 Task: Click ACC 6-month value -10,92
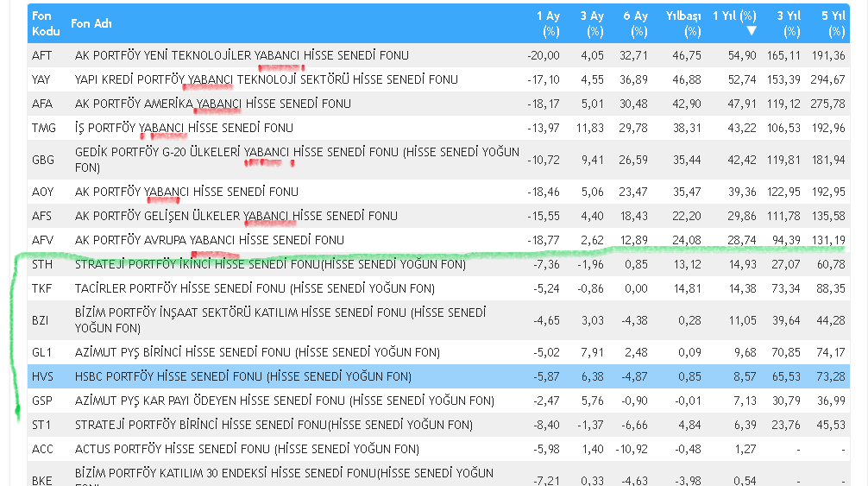[x=632, y=451]
